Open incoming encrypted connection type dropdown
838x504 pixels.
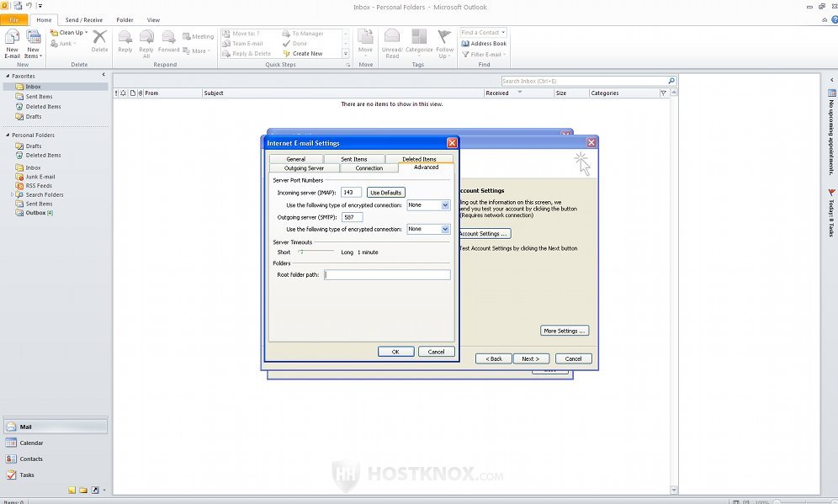[x=445, y=205]
